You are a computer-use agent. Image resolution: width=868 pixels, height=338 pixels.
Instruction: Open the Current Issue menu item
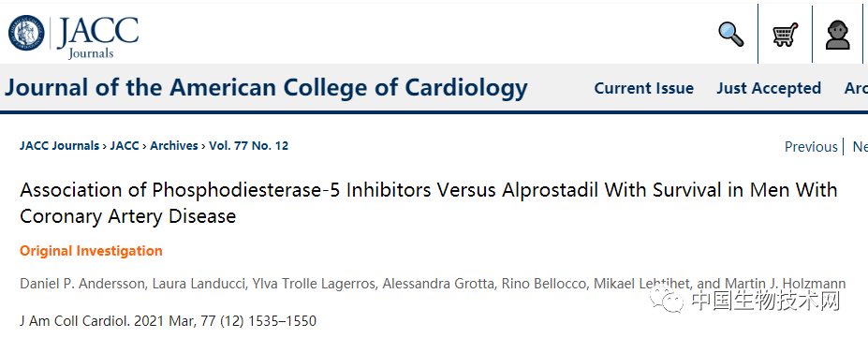click(644, 89)
